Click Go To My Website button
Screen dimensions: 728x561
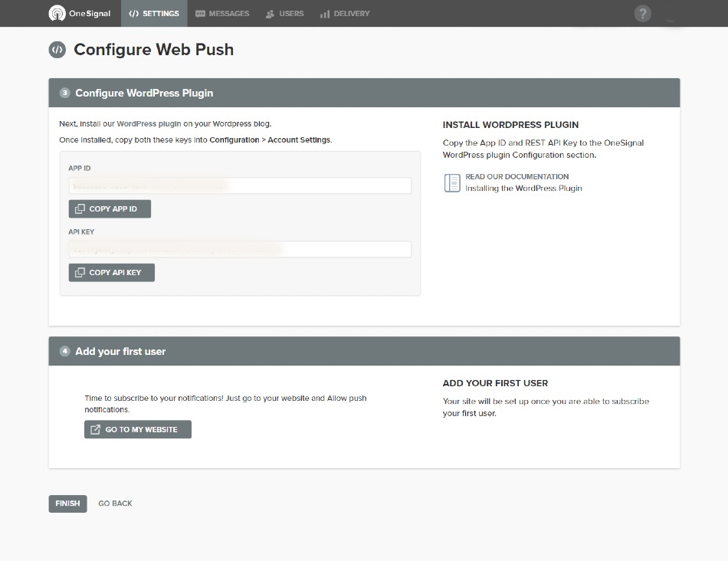pos(138,430)
